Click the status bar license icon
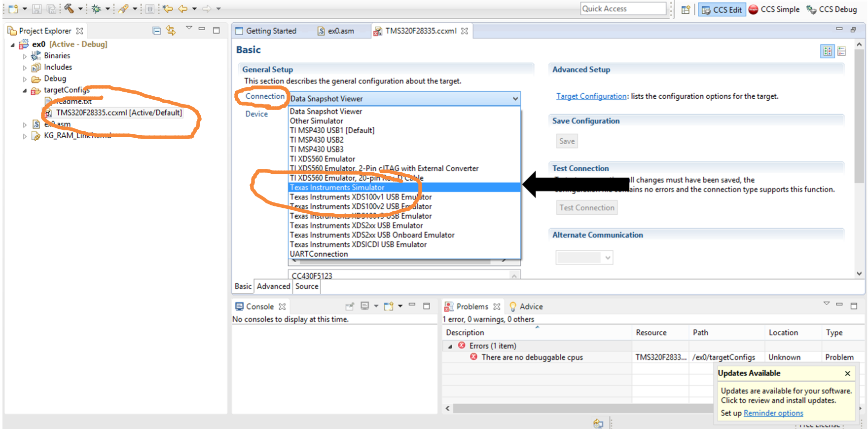 click(x=598, y=423)
